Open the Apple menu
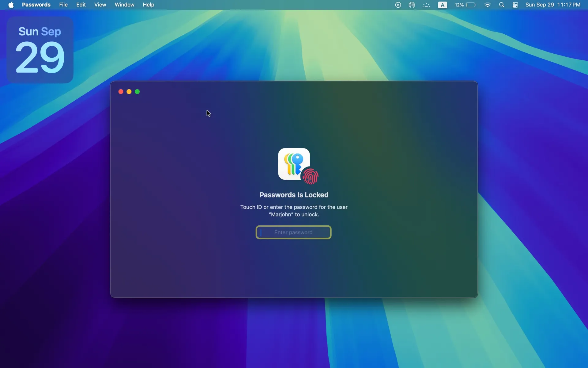The height and width of the screenshot is (368, 588). (11, 5)
